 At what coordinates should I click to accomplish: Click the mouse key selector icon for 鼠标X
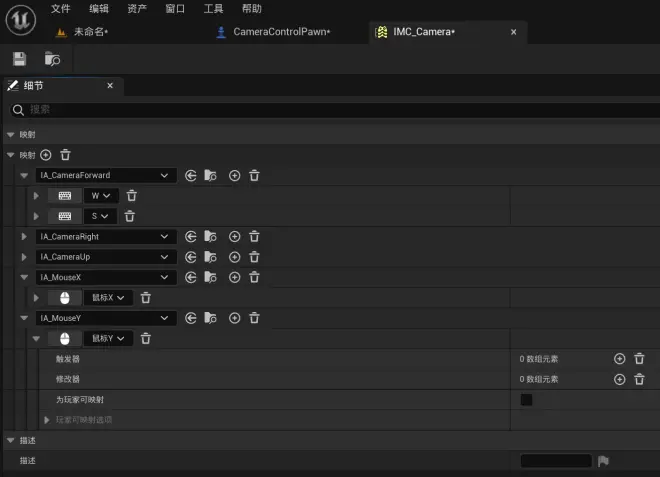pos(65,298)
